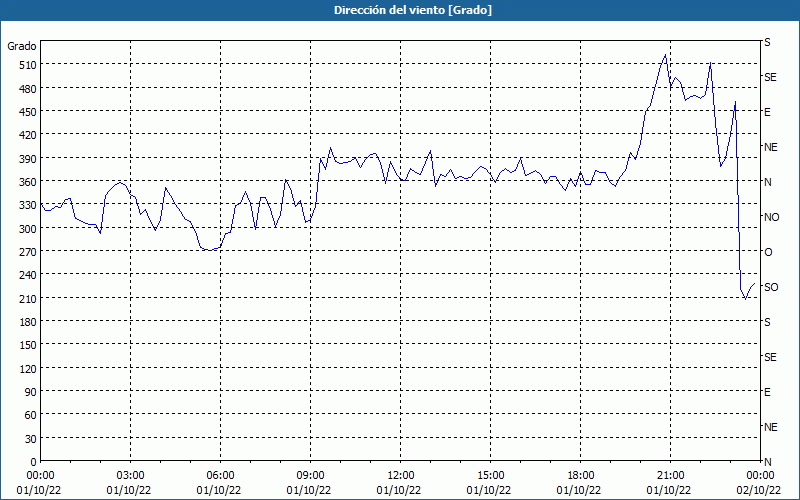The height and width of the screenshot is (500, 800).
Task: Select the 180 degree axis label
Action: point(28,322)
